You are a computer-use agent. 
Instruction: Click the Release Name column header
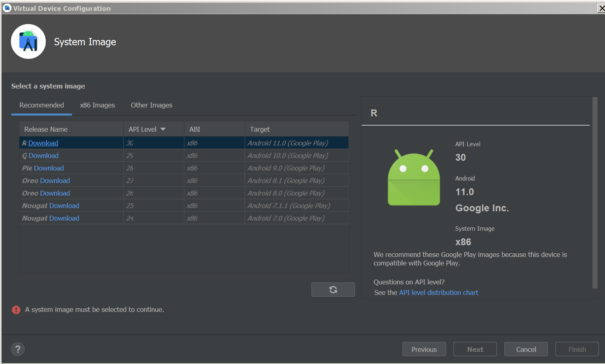[71, 129]
